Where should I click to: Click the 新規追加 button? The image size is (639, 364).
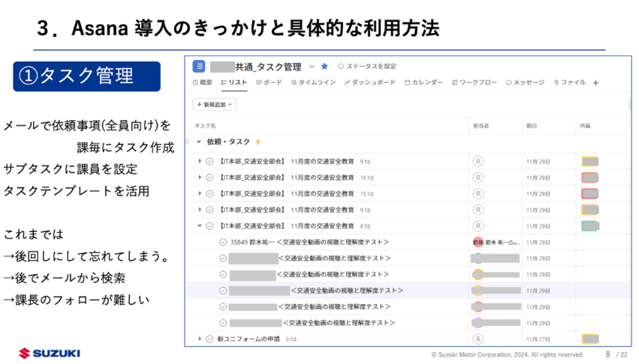214,105
